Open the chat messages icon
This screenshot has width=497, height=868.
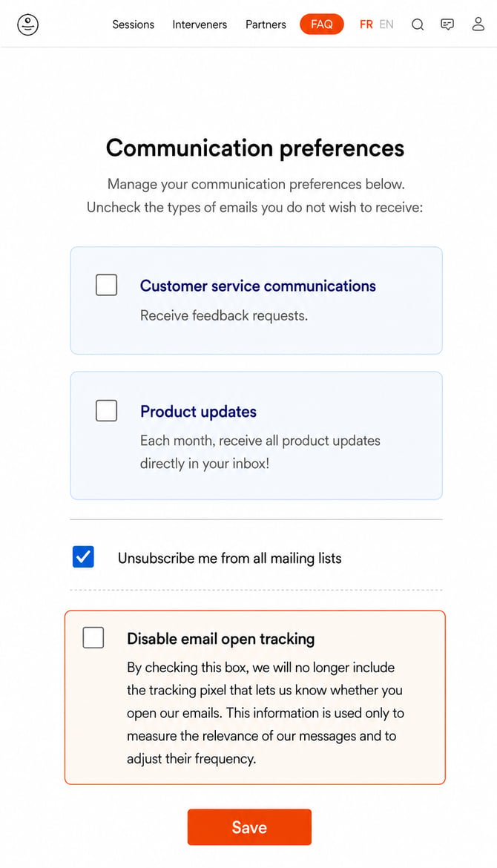coord(447,24)
